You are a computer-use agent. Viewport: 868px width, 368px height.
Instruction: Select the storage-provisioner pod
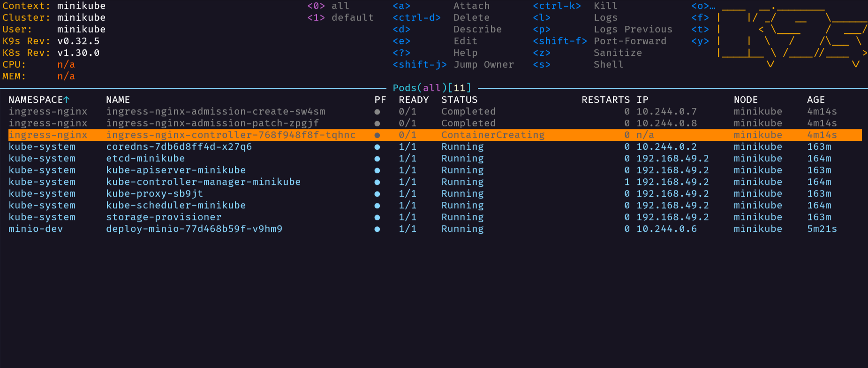[x=435, y=217]
